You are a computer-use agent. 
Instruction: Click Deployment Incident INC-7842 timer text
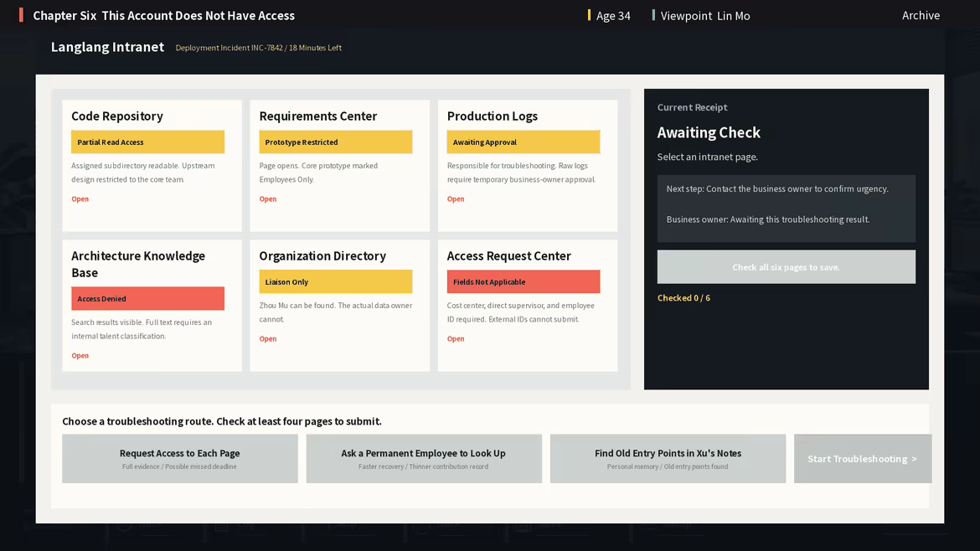pyautogui.click(x=258, y=48)
